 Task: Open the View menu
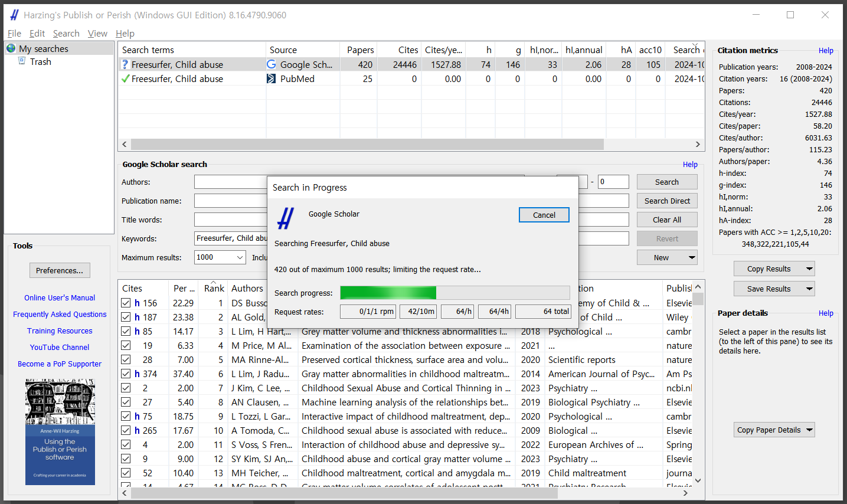[x=97, y=34]
